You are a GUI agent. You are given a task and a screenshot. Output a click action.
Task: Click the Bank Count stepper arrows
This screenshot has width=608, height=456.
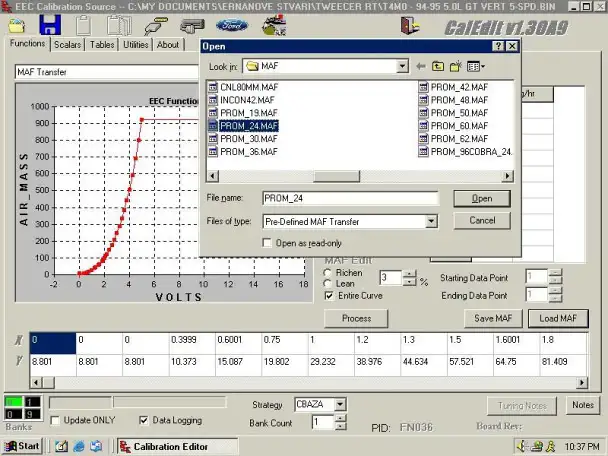(340, 422)
